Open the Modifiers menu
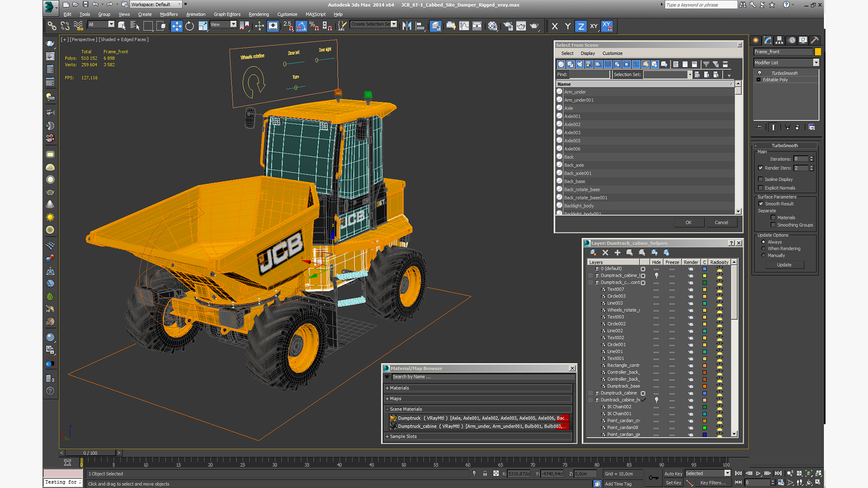 [x=169, y=14]
